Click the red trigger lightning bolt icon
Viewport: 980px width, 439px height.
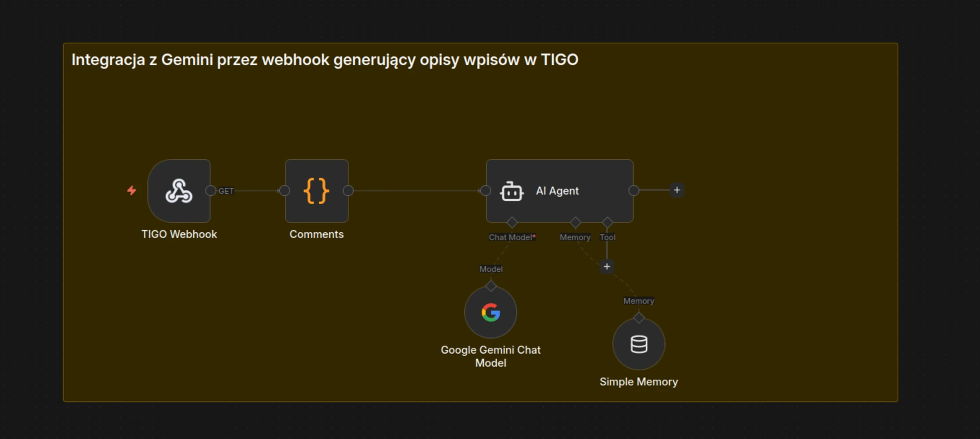[x=132, y=191]
